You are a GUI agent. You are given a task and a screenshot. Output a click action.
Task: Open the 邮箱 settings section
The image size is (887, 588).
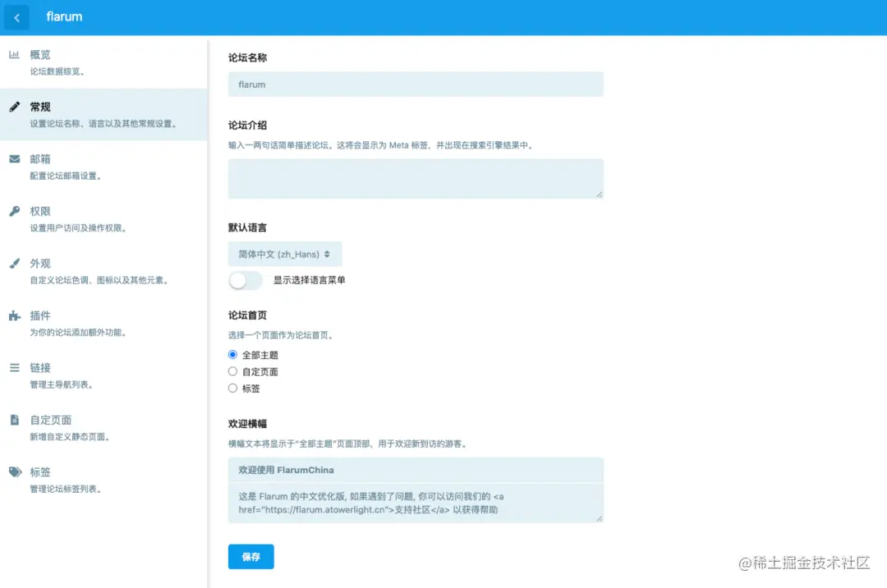[x=104, y=166]
